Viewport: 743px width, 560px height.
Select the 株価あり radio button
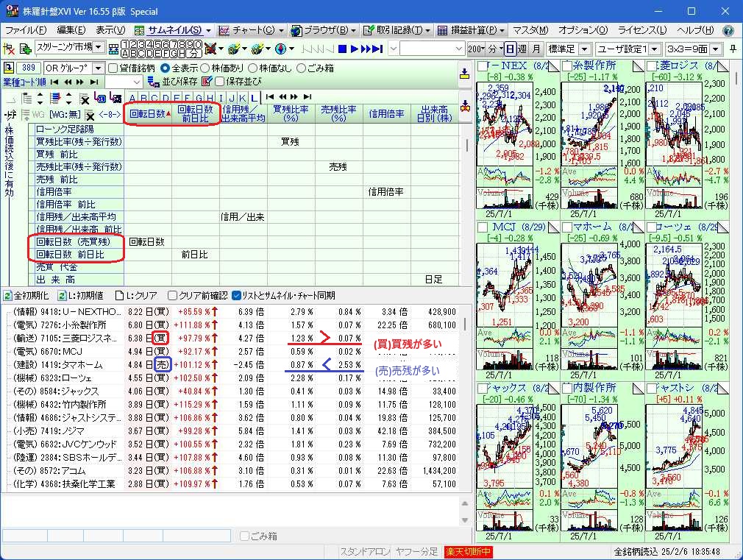coord(205,68)
